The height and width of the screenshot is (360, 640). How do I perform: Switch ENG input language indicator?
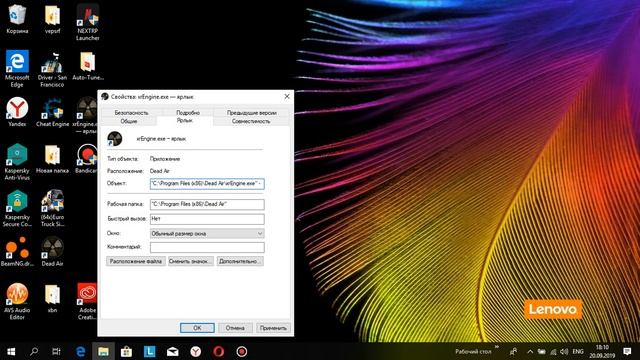pos(578,351)
